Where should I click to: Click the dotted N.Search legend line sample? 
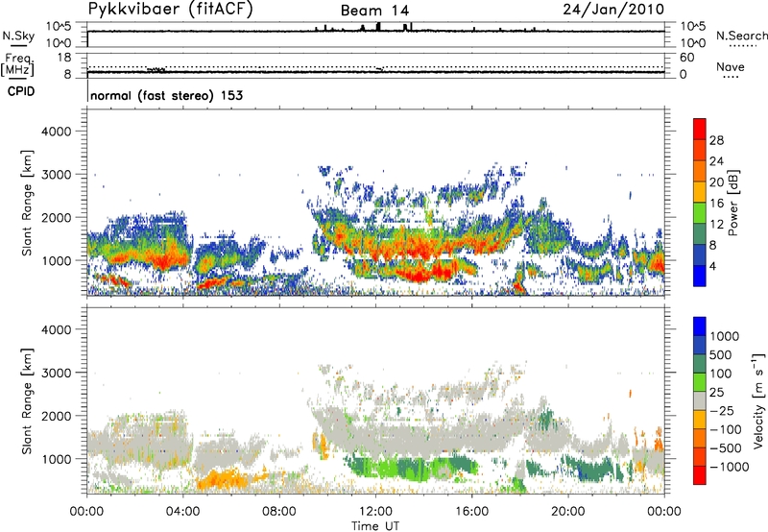(742, 46)
